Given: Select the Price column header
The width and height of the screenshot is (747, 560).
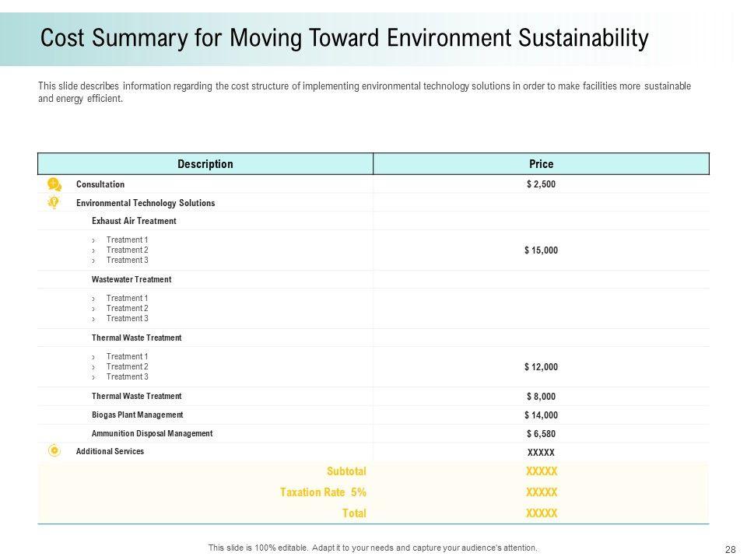Looking at the screenshot, I should tap(541, 164).
